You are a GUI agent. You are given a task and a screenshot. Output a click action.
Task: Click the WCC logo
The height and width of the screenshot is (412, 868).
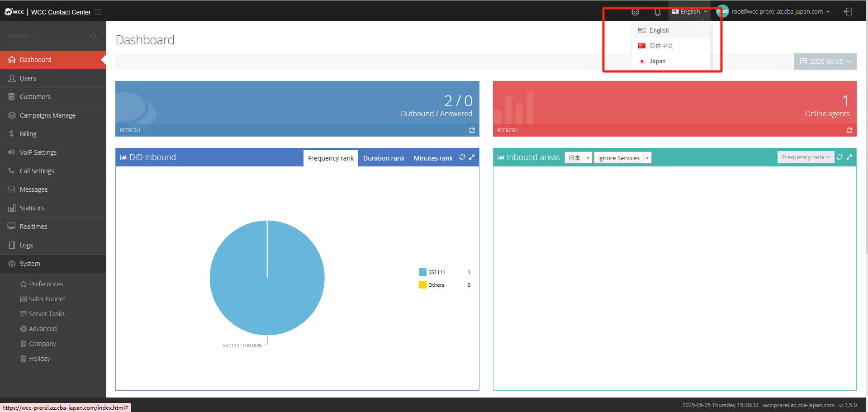[14, 12]
